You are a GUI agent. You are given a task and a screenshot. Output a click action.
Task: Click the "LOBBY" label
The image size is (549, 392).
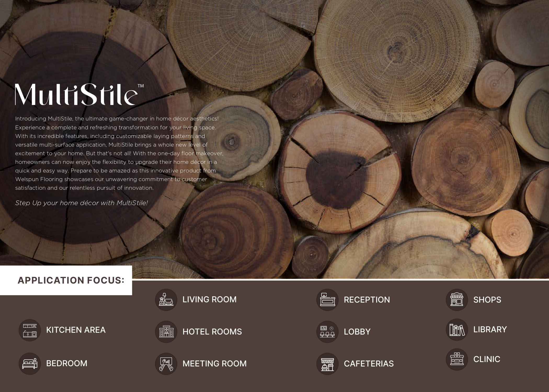[357, 332]
